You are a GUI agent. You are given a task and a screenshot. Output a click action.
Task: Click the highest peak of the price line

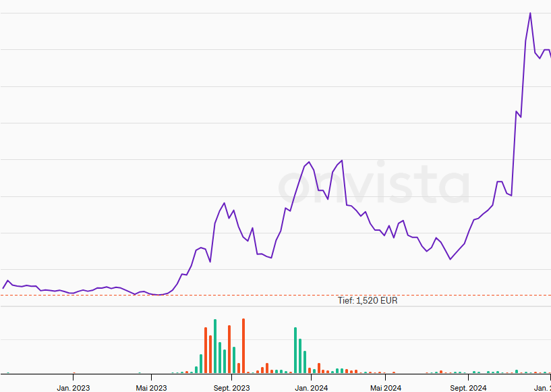click(530, 13)
